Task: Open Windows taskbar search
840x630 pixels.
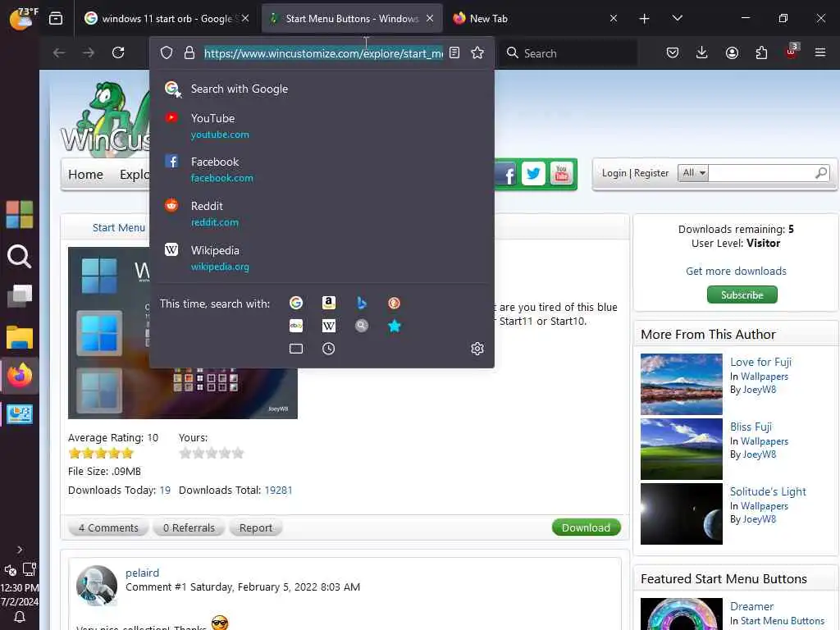Action: coord(20,256)
